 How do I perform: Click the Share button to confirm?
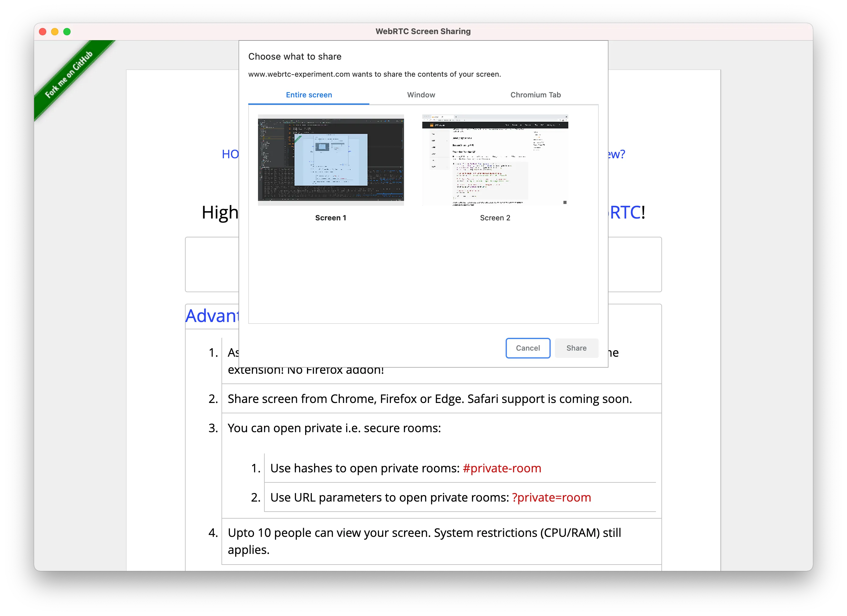coord(576,347)
